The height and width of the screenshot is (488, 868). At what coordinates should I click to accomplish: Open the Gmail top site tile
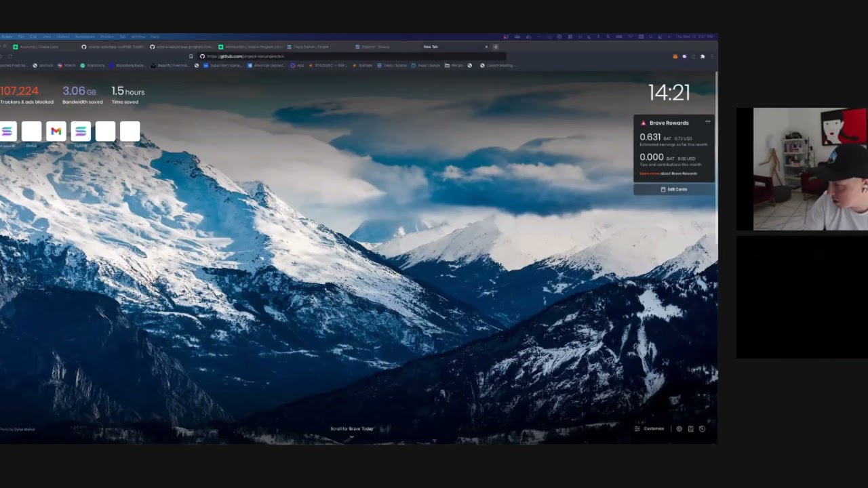(x=56, y=131)
